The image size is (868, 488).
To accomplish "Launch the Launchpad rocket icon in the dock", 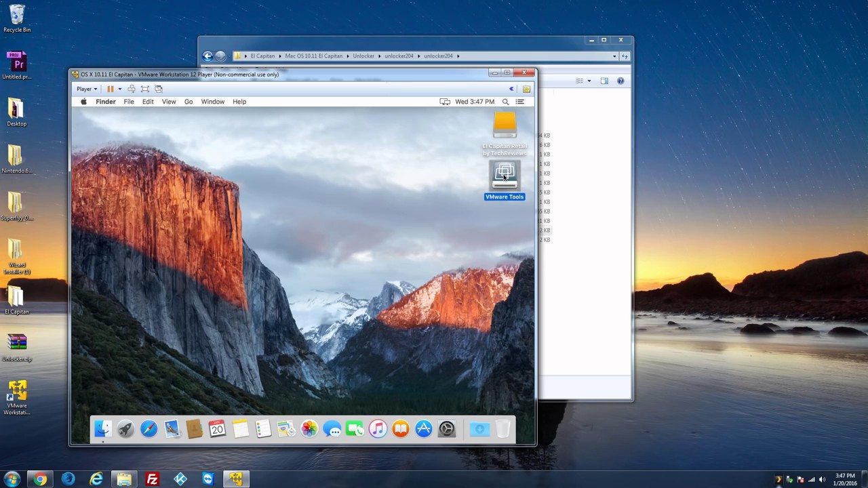I will pos(125,429).
